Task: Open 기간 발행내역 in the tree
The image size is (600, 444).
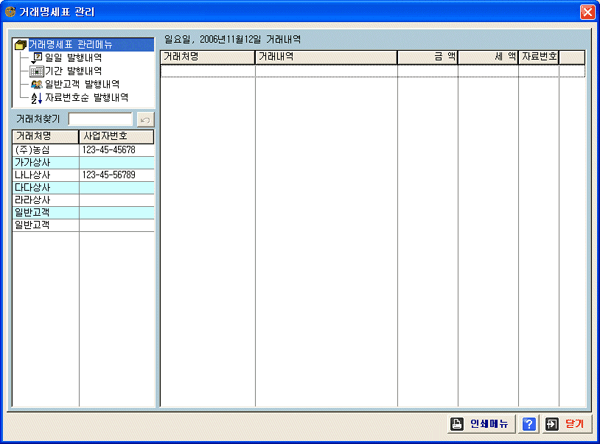Action: pos(73,71)
